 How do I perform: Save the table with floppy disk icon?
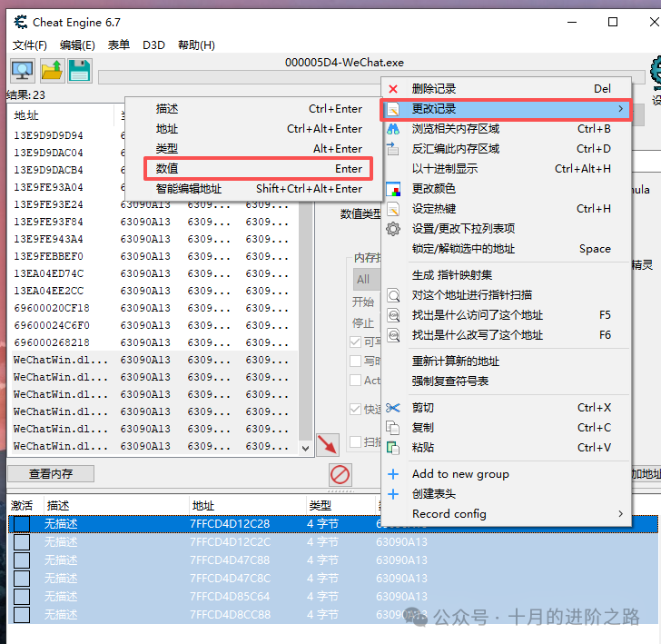tap(80, 71)
